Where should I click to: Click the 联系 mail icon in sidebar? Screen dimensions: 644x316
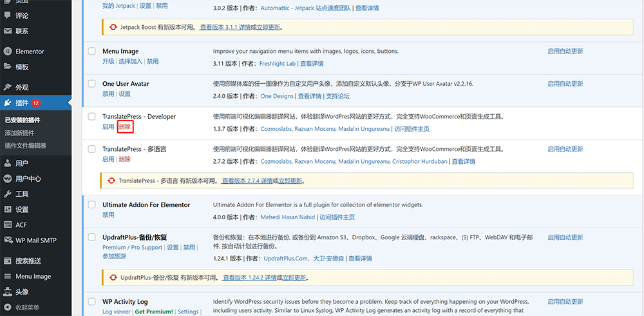pos(7,31)
